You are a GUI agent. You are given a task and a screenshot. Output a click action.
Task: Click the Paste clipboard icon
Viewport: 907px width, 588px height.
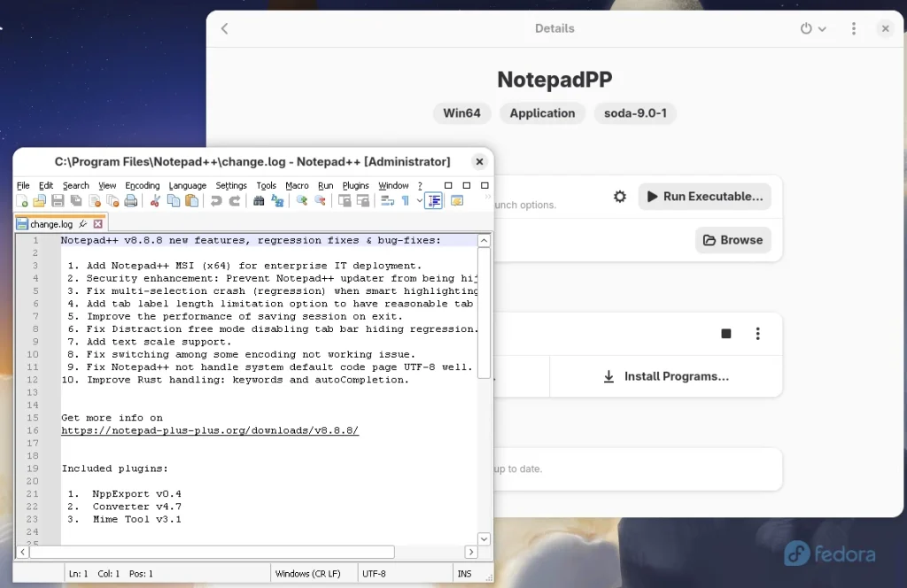[191, 201]
